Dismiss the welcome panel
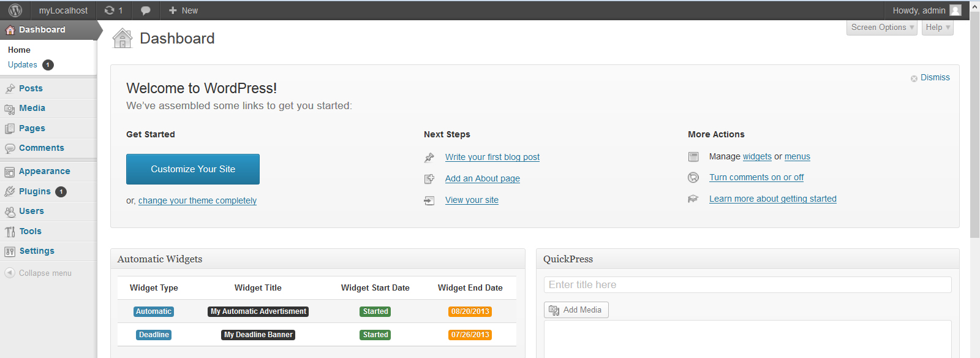The height and width of the screenshot is (358, 980). 935,77
